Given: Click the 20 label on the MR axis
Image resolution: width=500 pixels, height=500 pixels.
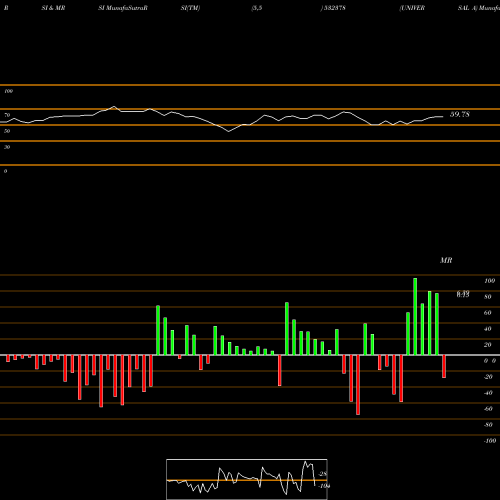Looking at the screenshot, I should pyautogui.click(x=488, y=345).
